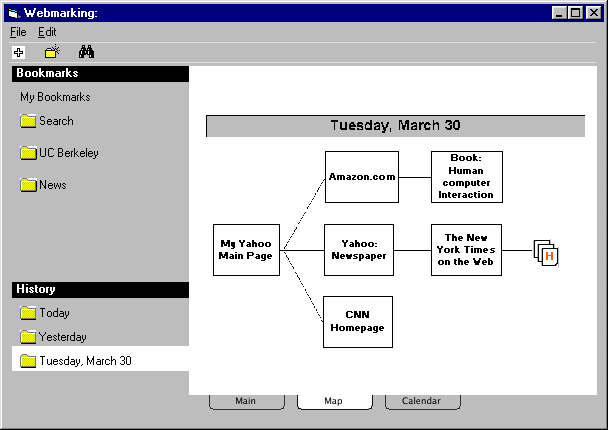Open the Yesterday history label
This screenshot has height=430, width=608.
[x=62, y=337]
